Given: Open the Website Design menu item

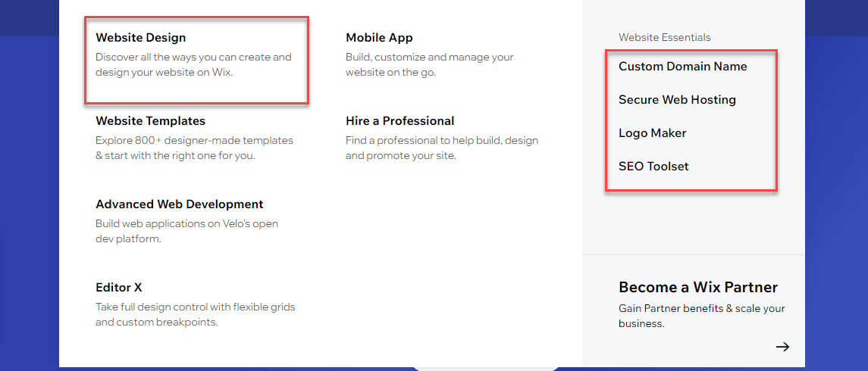Looking at the screenshot, I should click(x=140, y=38).
